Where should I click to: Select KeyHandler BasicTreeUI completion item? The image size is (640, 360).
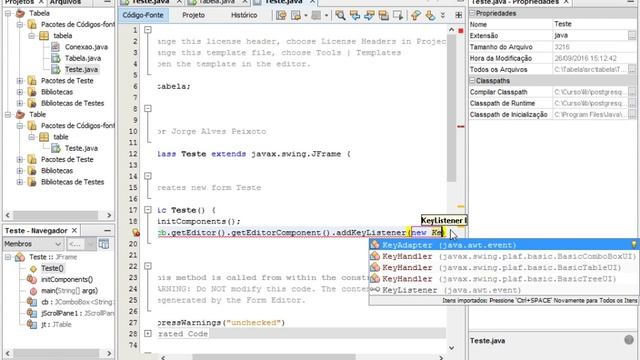(x=503, y=279)
